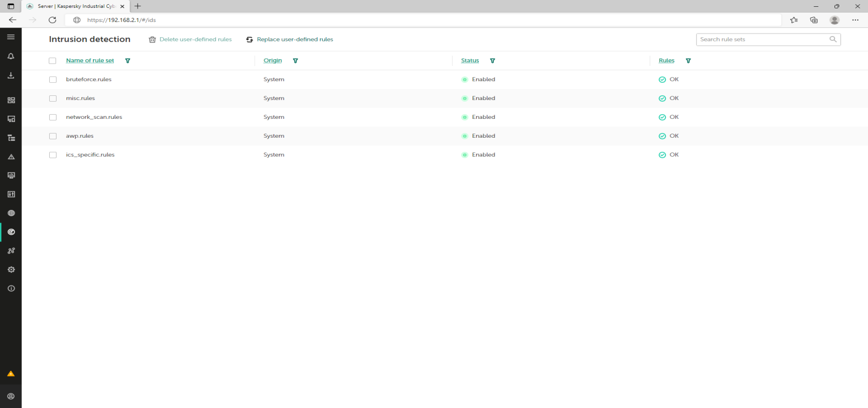Click the yellow warning triangle in sidebar

(x=10, y=374)
